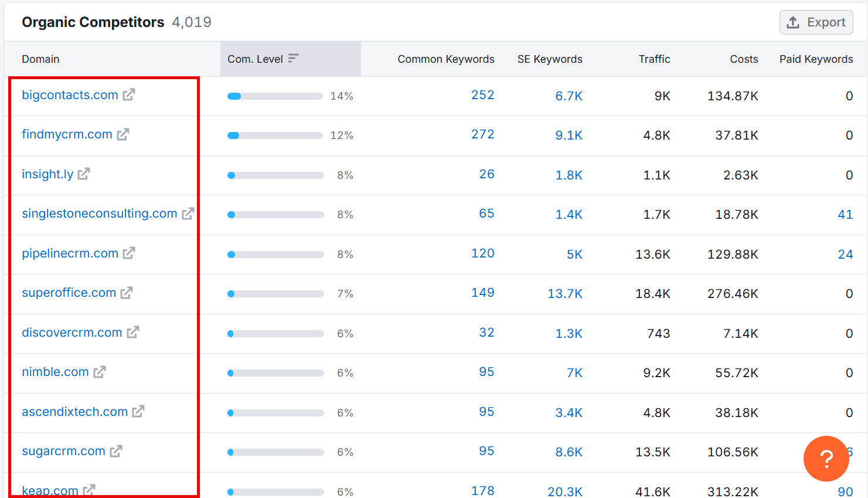Click SE keywords value 7K

(x=574, y=373)
